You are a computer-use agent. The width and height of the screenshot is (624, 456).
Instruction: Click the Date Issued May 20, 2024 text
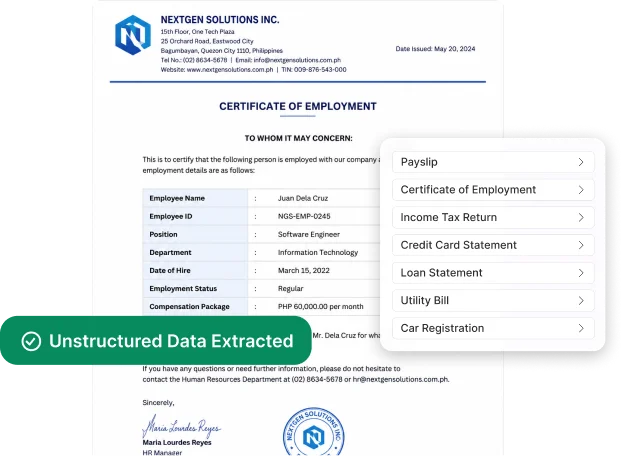coord(435,49)
